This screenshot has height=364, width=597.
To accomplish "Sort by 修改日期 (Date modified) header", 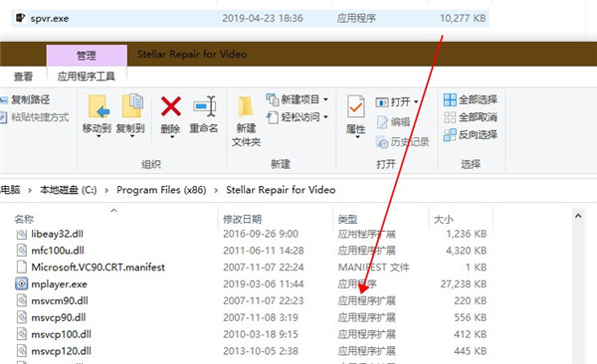I will tap(242, 220).
